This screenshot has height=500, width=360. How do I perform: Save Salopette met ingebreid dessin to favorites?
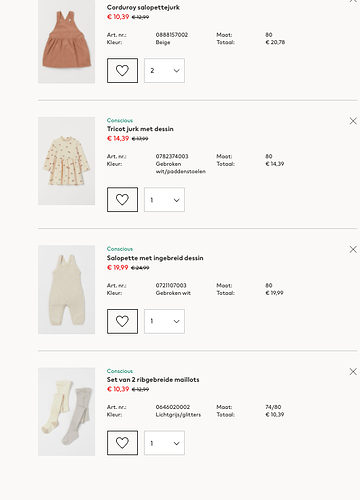122,321
